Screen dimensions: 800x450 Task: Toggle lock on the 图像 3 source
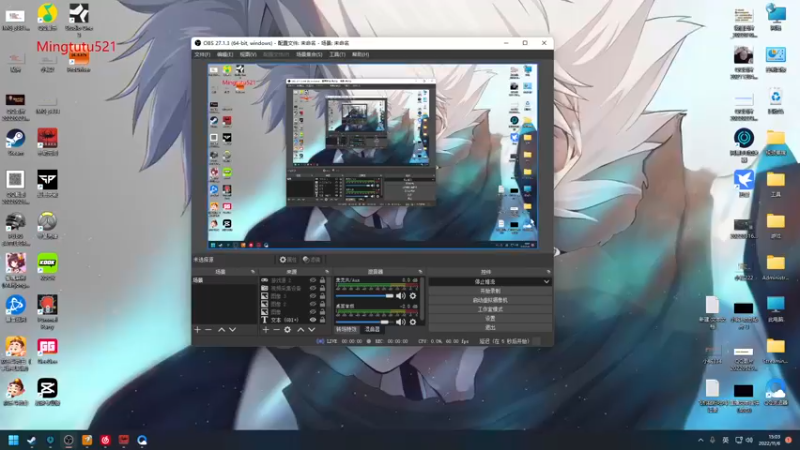[x=322, y=296]
